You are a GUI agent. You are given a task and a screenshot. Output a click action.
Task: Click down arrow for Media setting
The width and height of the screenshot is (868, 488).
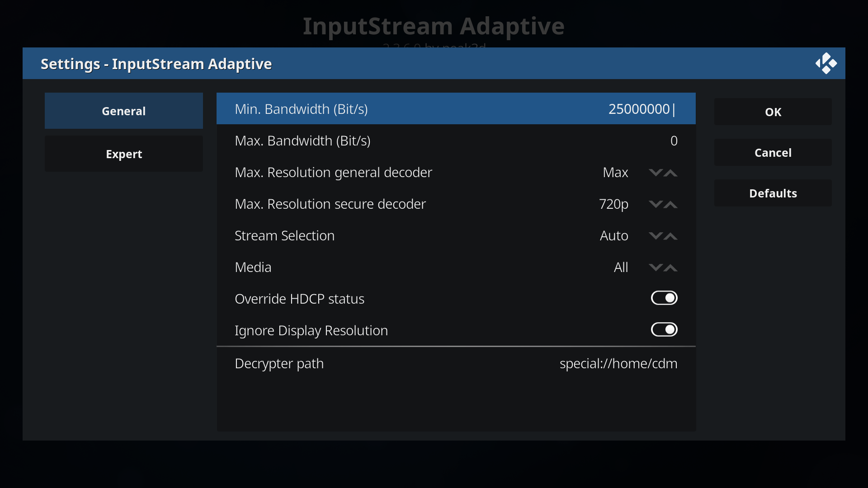coord(656,267)
